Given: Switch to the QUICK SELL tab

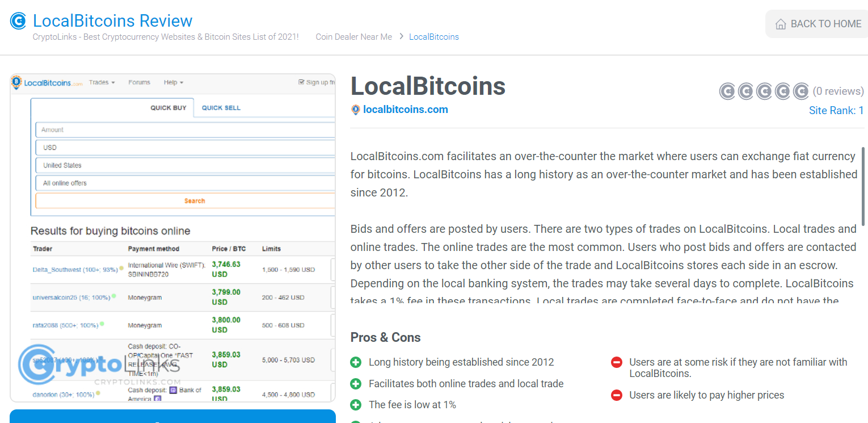Looking at the screenshot, I should click(x=221, y=107).
